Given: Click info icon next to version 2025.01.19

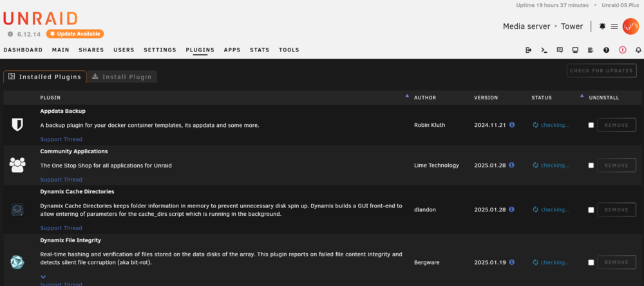Looking at the screenshot, I should tap(512, 262).
